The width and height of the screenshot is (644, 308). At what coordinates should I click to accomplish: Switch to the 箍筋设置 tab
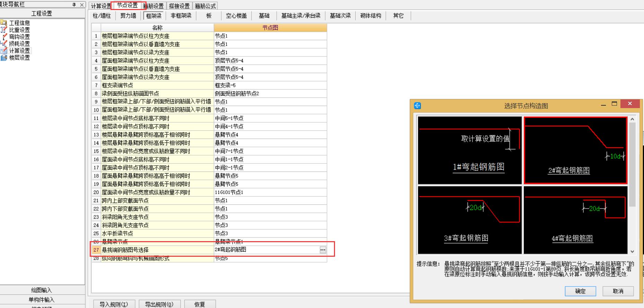pos(153,6)
